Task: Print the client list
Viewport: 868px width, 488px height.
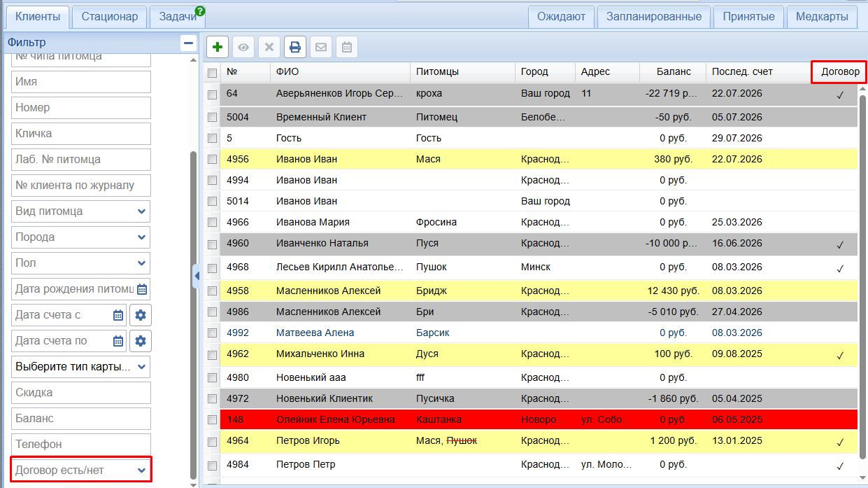Action: click(x=295, y=47)
